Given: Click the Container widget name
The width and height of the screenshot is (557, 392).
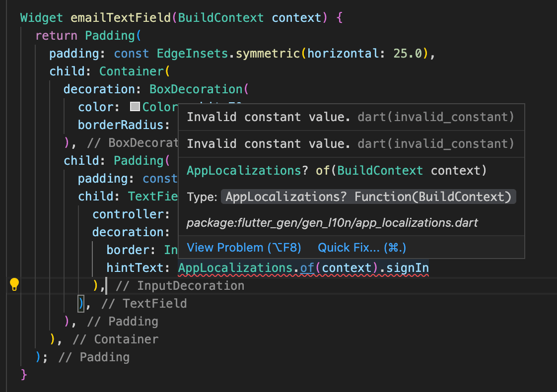Looking at the screenshot, I should coord(132,71).
